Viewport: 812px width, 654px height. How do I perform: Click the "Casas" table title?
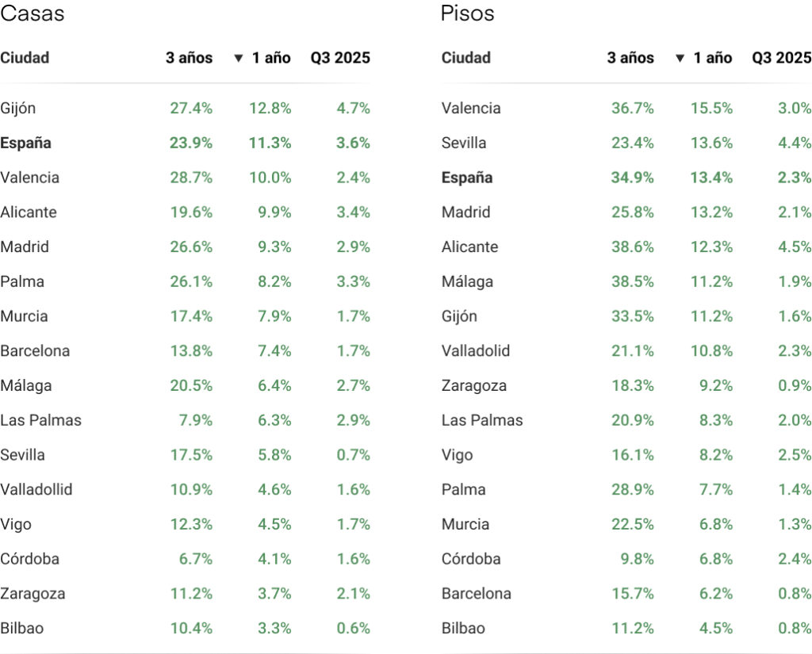33,13
